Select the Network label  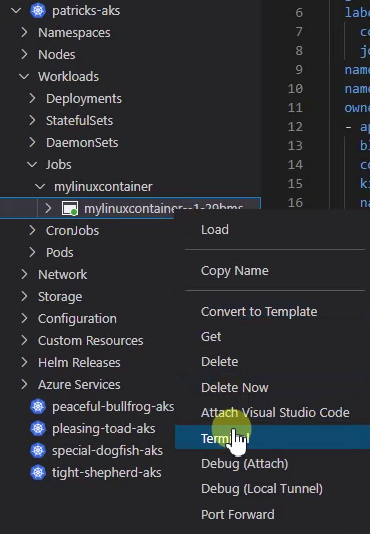point(62,274)
